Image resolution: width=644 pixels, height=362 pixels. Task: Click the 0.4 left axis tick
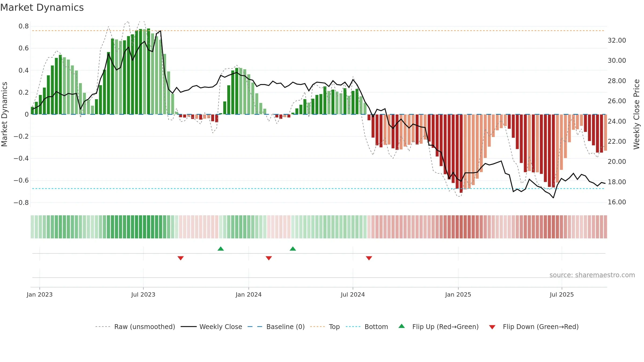point(24,71)
